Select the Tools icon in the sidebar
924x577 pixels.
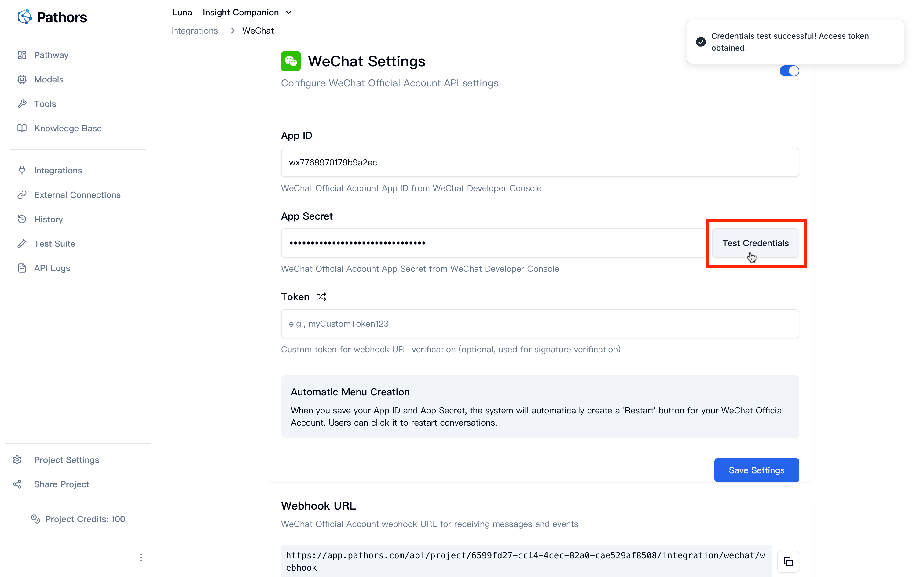22,103
